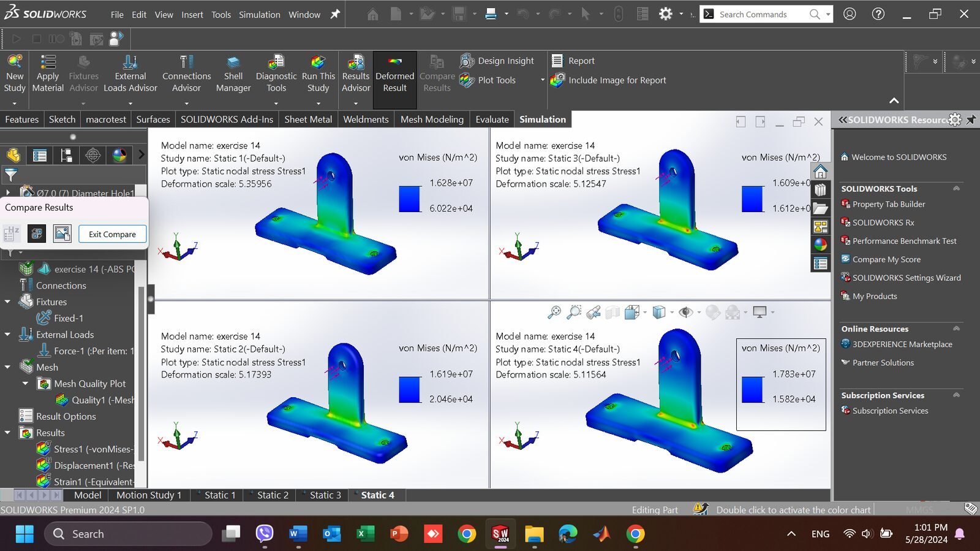Collapse the Fixtures tree node

coord(7,302)
